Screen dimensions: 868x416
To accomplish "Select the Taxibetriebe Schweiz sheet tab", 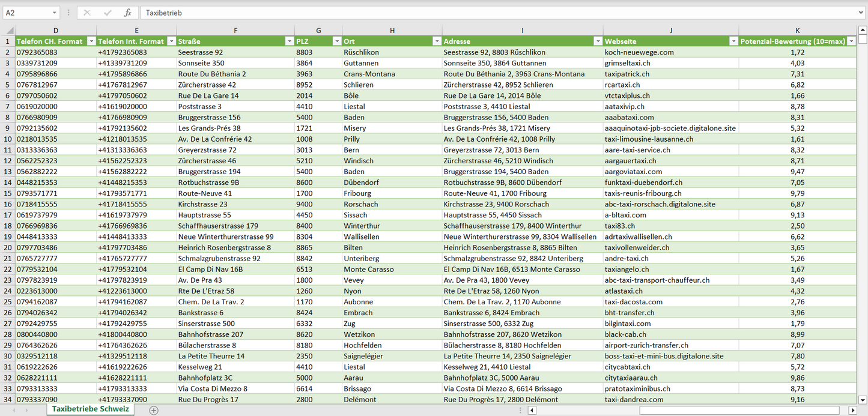I will tap(90, 409).
